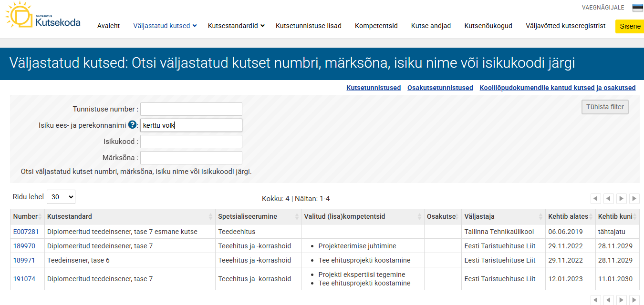Click the Tühista filter button
Image resolution: width=644 pixels, height=305 pixels.
(x=605, y=107)
